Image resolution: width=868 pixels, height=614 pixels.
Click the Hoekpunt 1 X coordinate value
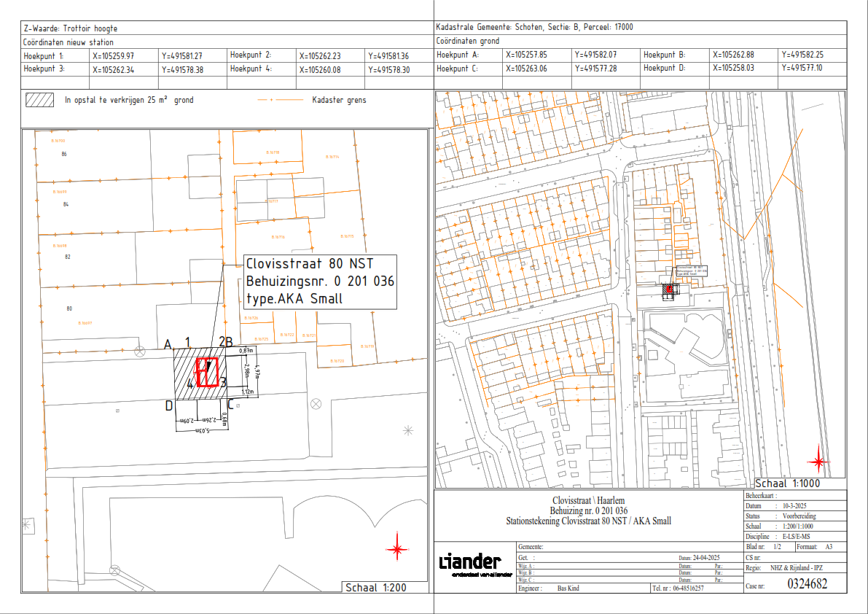pyautogui.click(x=113, y=55)
